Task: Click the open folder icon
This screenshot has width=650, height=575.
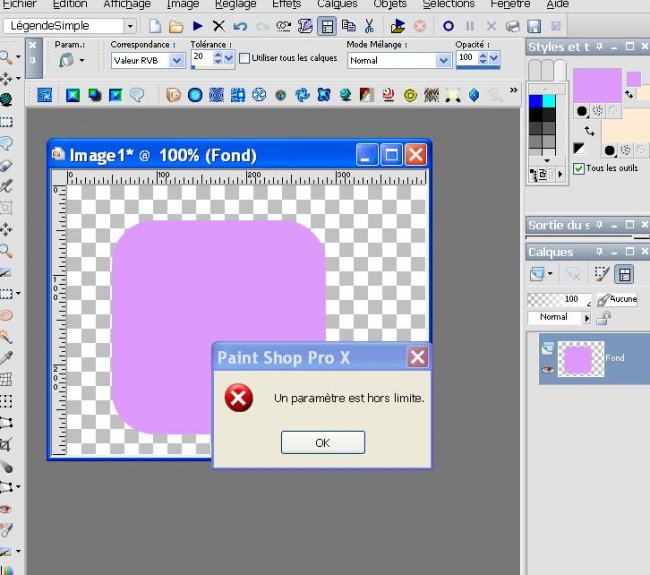Action: (176, 27)
